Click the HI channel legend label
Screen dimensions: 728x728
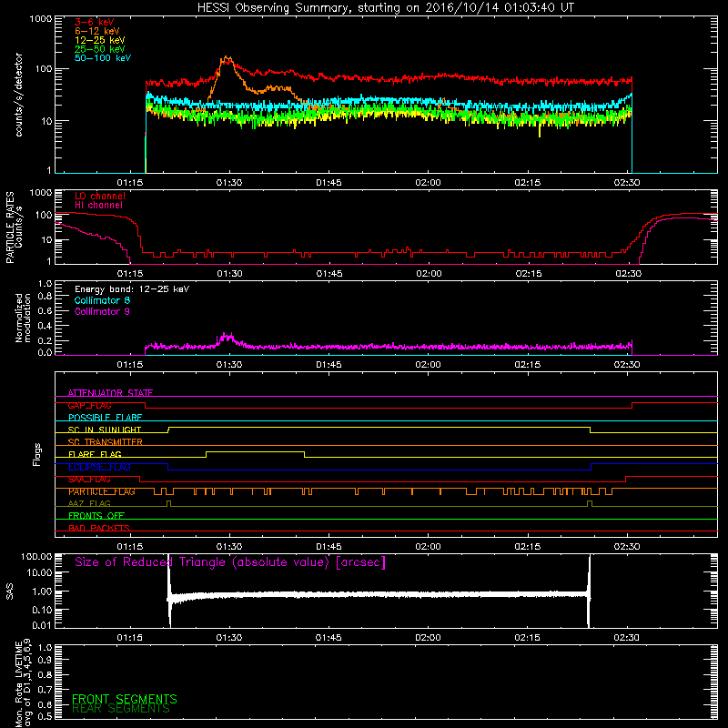coord(98,206)
